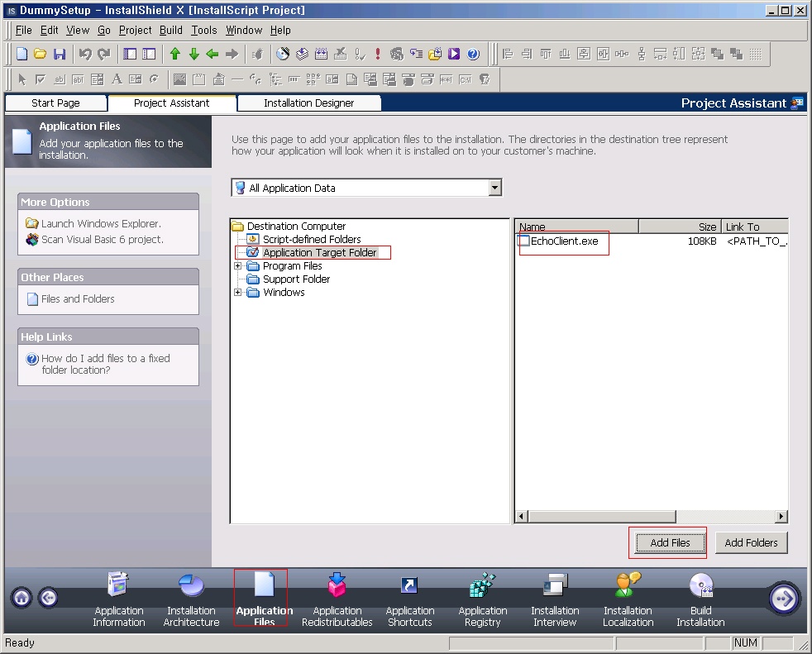Select Support Folder in tree
812x654 pixels.
pyautogui.click(x=296, y=279)
